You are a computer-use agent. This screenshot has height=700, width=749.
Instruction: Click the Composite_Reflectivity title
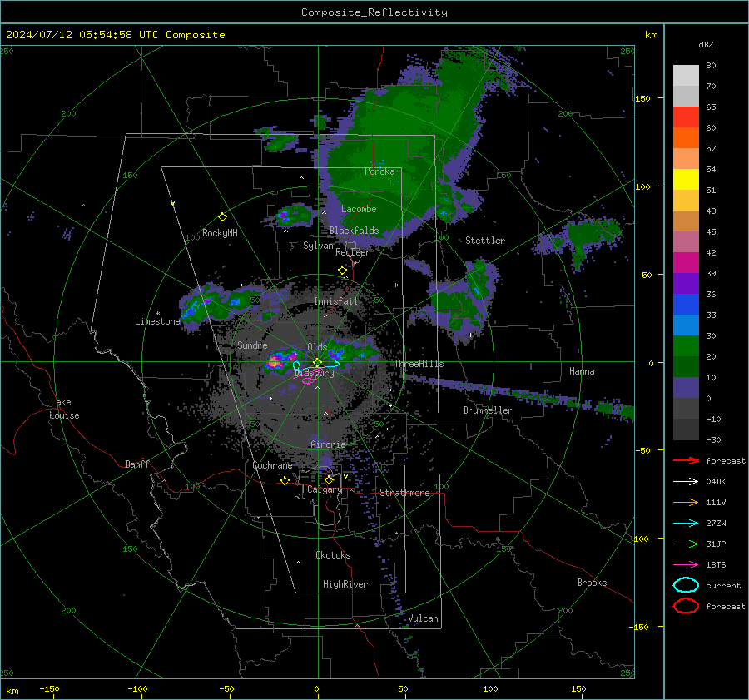[374, 12]
